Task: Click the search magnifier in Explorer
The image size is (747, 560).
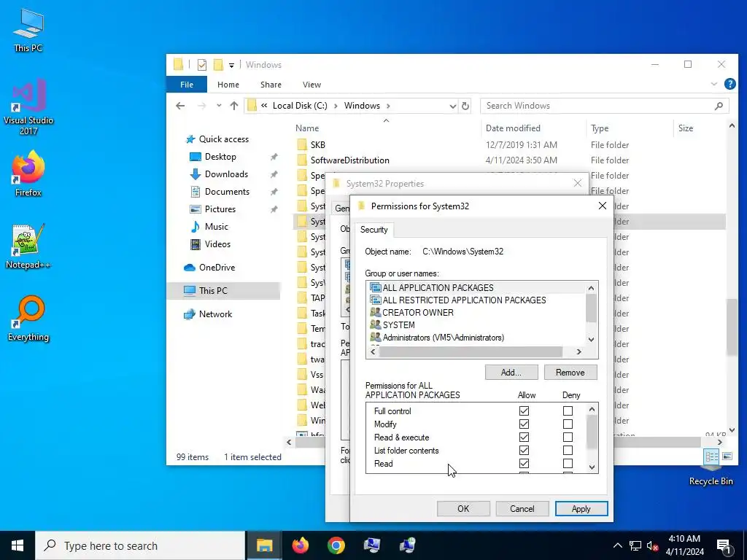Action: 719,106
